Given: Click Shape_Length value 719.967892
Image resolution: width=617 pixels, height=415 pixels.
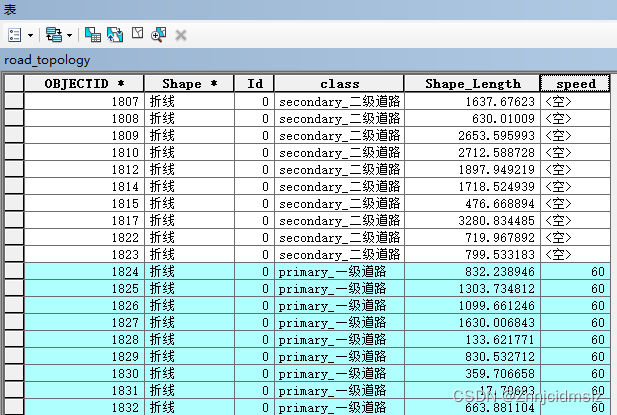Looking at the screenshot, I should point(500,238).
